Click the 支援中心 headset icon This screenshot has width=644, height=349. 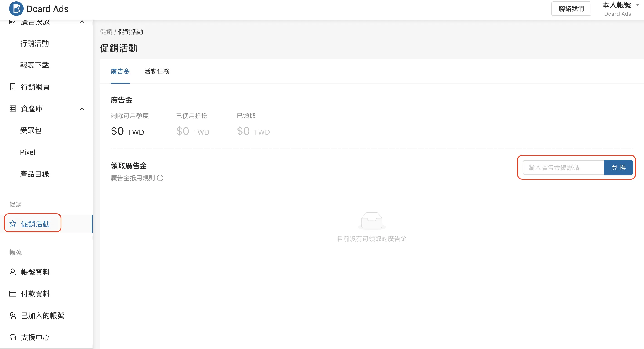(x=12, y=337)
